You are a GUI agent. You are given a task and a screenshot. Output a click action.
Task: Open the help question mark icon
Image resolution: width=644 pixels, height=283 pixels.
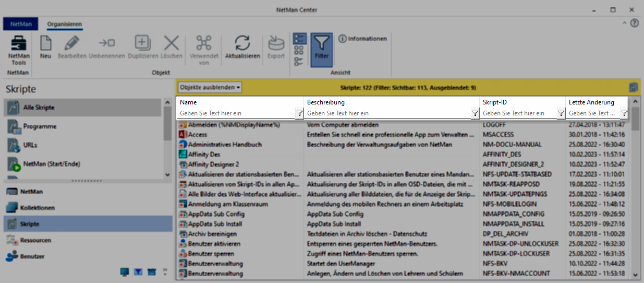pyautogui.click(x=635, y=23)
